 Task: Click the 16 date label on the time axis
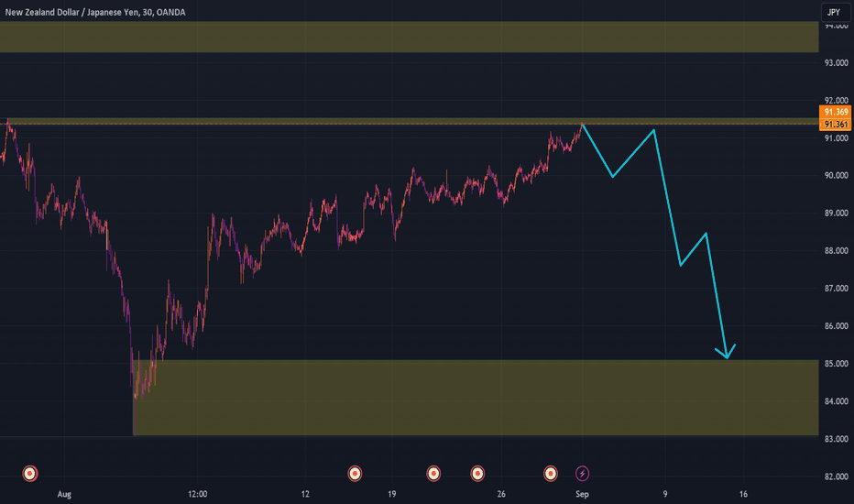[743, 494]
